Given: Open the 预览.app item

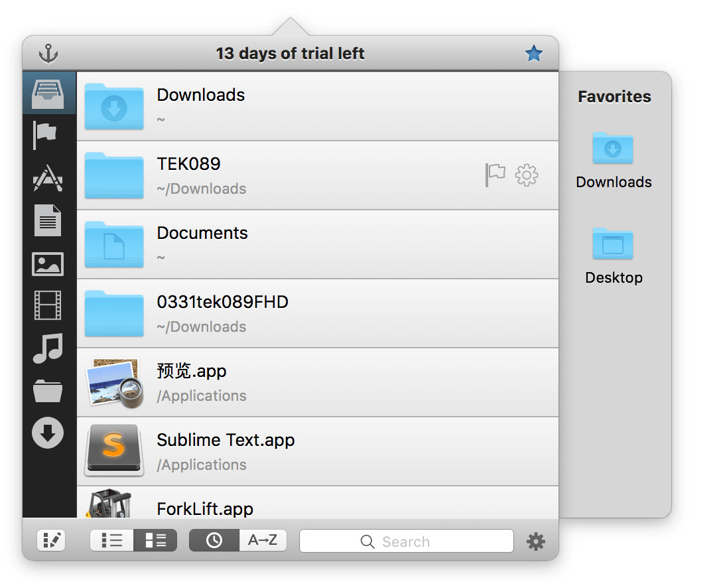Looking at the screenshot, I should [x=318, y=382].
